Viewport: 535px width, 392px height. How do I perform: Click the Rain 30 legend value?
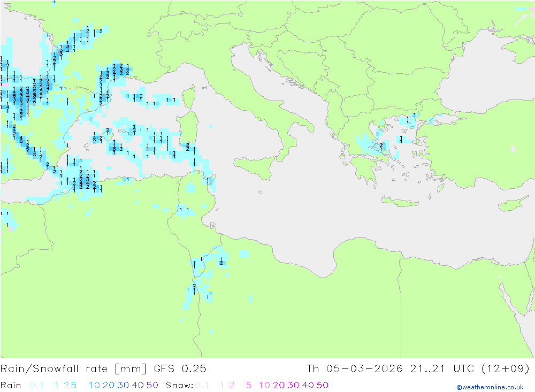[x=123, y=385]
